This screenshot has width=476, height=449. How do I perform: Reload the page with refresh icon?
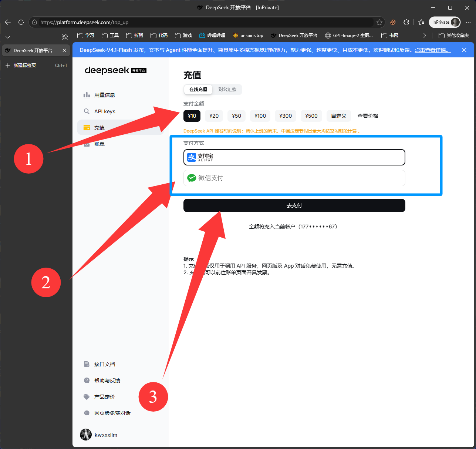tap(21, 22)
